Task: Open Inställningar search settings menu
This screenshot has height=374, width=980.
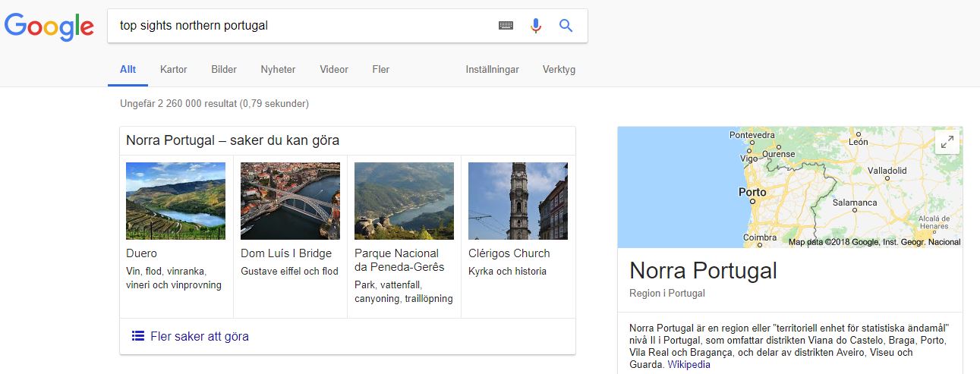Action: click(493, 69)
